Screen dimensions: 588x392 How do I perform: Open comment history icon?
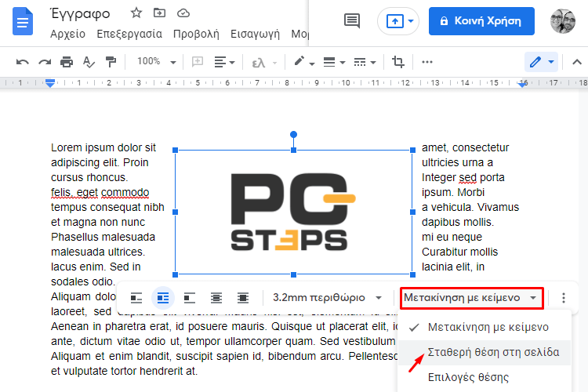pyautogui.click(x=352, y=21)
